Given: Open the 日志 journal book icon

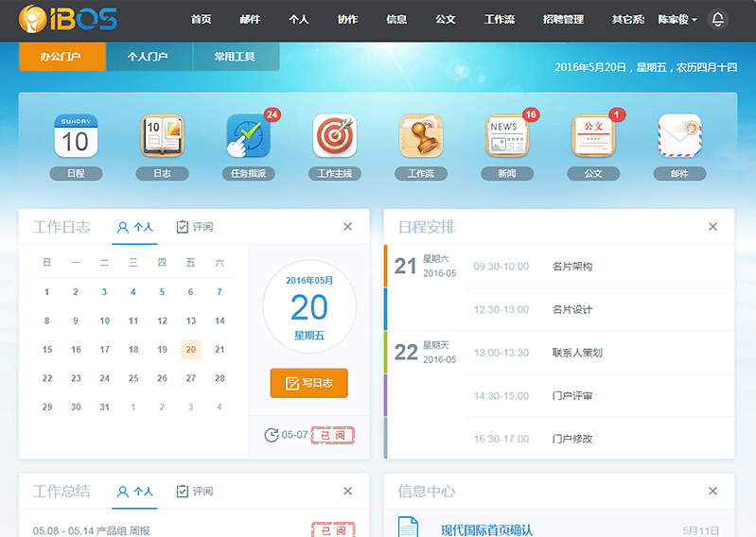Looking at the screenshot, I should pyautogui.click(x=162, y=136).
